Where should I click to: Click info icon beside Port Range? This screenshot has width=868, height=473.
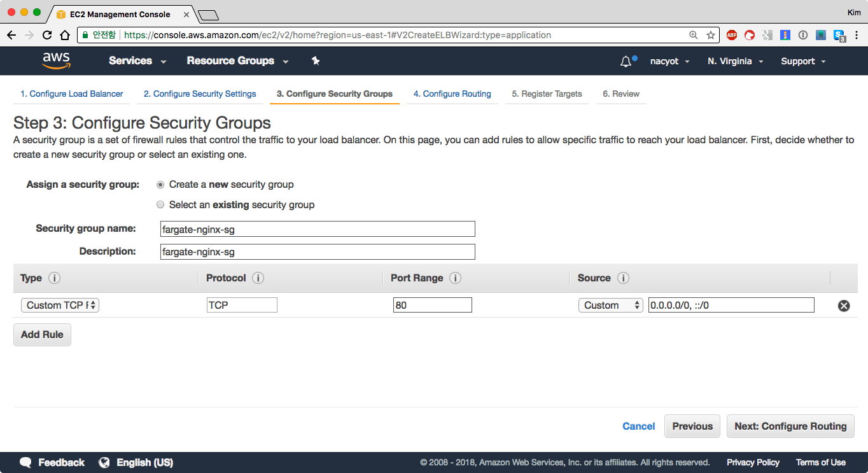(x=455, y=278)
